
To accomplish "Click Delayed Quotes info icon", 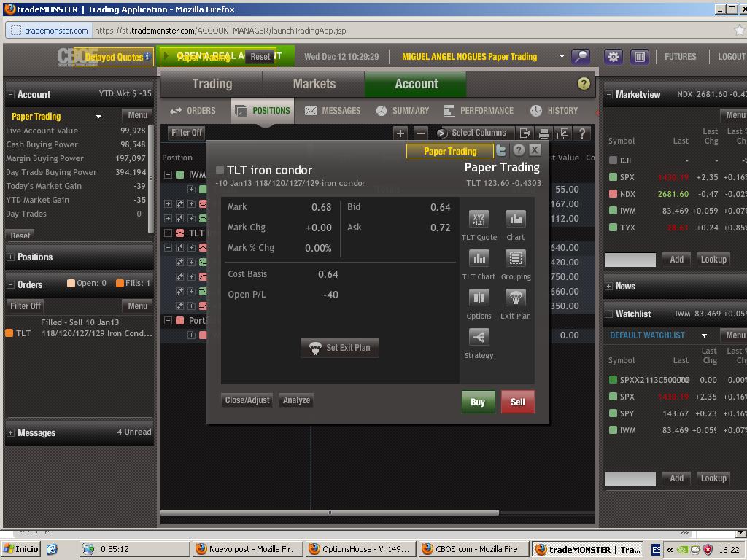I will pos(147,56).
